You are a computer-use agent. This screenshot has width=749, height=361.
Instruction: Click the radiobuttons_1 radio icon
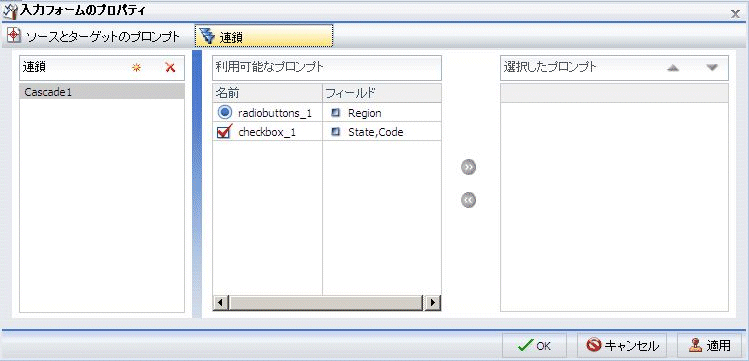click(225, 113)
